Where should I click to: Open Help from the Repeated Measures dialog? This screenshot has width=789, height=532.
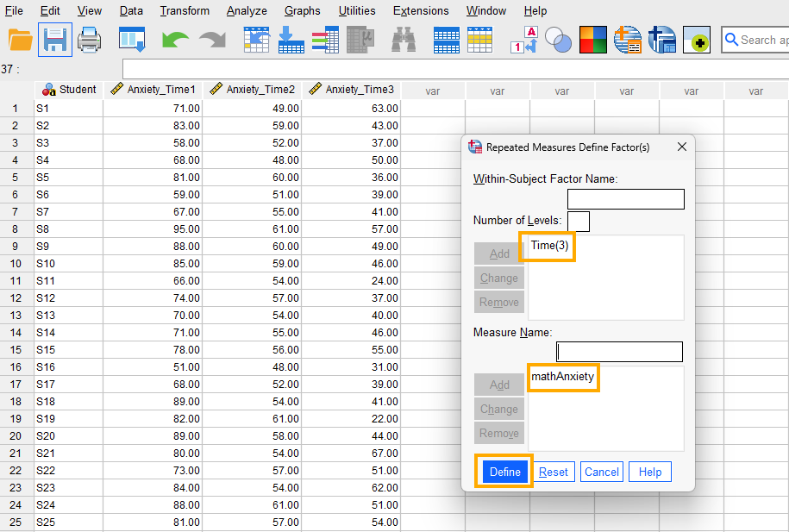click(649, 471)
